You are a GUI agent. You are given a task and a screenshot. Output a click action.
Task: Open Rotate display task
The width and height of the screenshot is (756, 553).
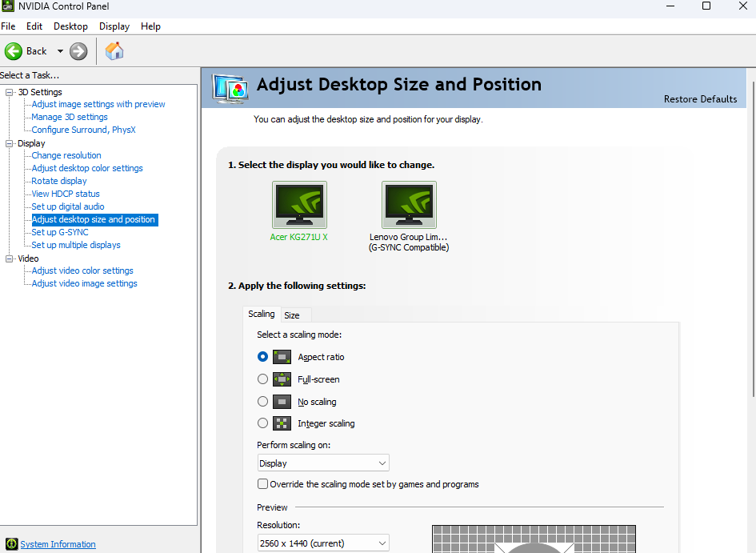(59, 182)
